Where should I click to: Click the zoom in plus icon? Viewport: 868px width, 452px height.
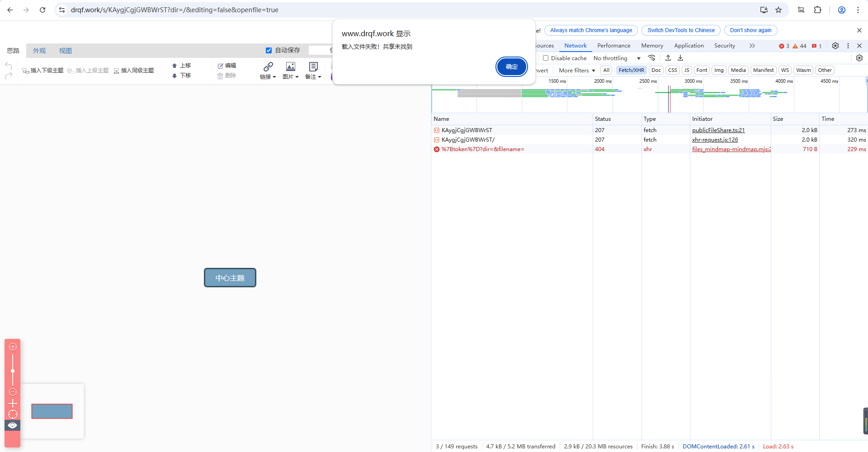point(13,347)
